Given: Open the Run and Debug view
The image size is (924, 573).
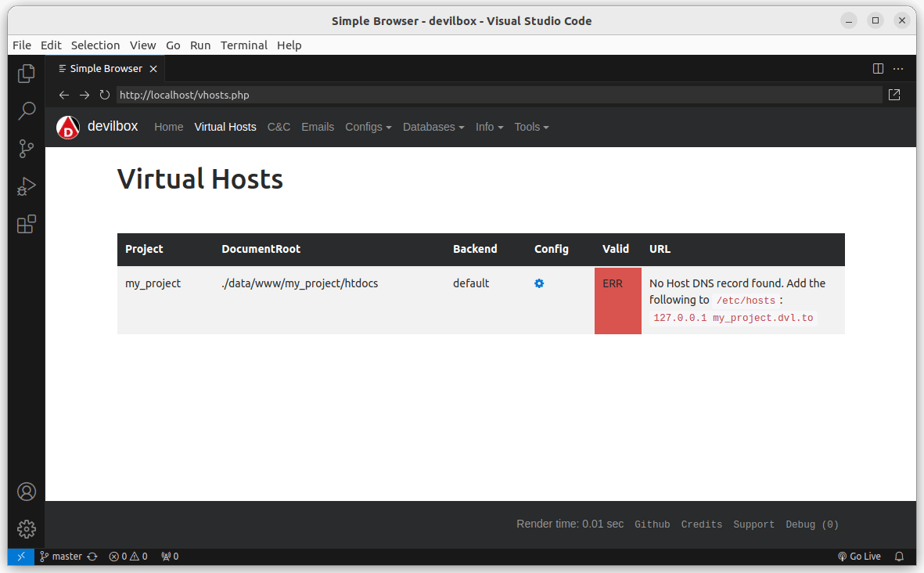Looking at the screenshot, I should pyautogui.click(x=27, y=186).
